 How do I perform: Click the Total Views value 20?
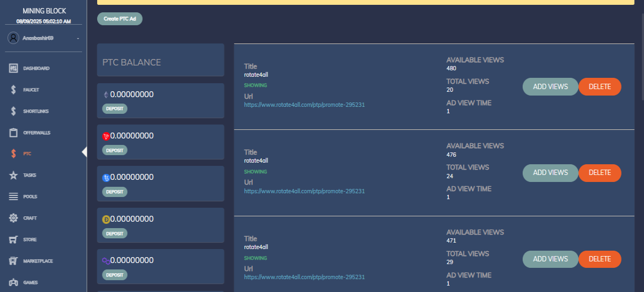point(450,90)
